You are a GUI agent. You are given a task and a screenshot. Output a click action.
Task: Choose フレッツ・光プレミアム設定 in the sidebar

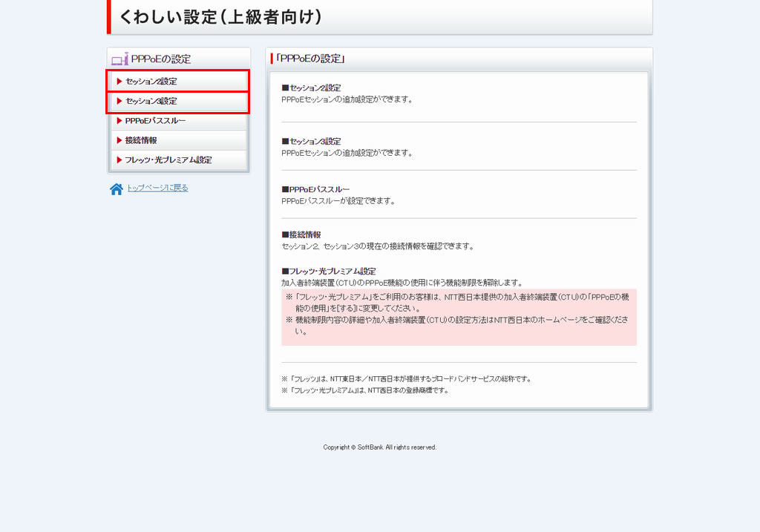point(168,160)
